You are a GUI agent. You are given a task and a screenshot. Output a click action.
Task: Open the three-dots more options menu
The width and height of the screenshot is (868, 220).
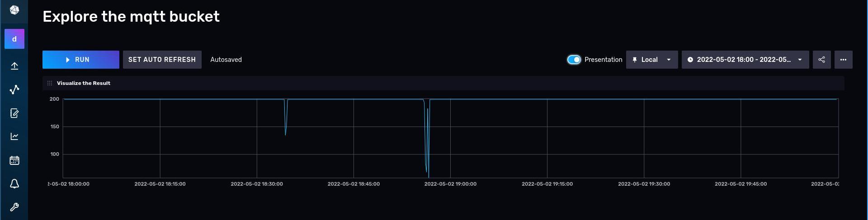(843, 60)
